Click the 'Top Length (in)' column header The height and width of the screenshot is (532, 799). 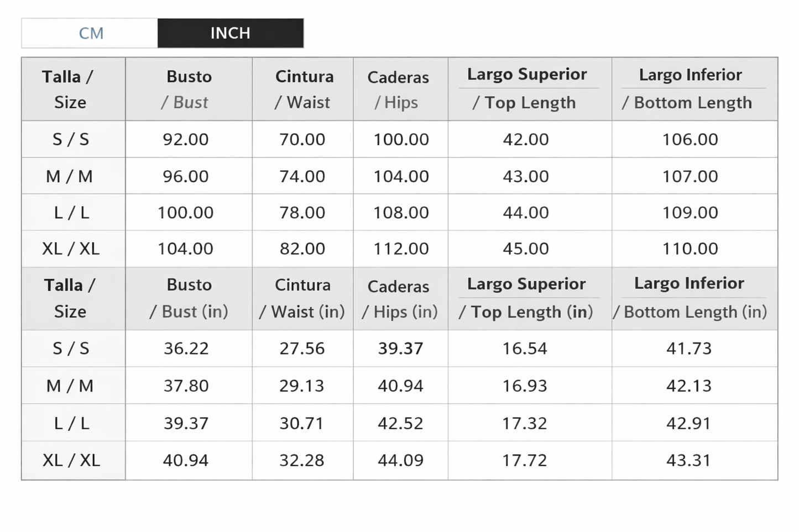pyautogui.click(x=526, y=298)
